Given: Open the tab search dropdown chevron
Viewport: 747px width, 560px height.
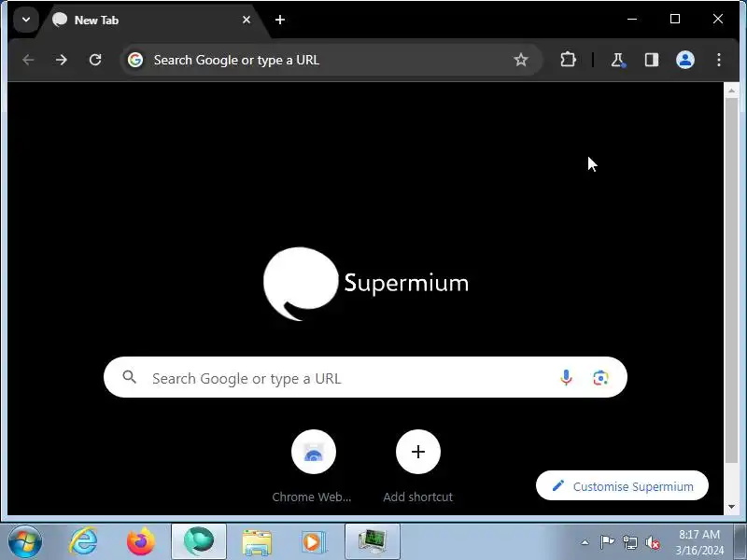Looking at the screenshot, I should 26,20.
